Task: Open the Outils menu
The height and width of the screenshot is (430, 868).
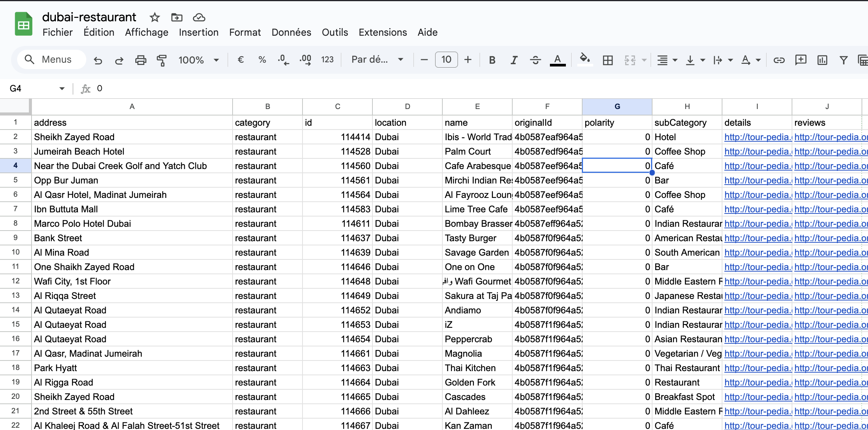Action: click(335, 32)
